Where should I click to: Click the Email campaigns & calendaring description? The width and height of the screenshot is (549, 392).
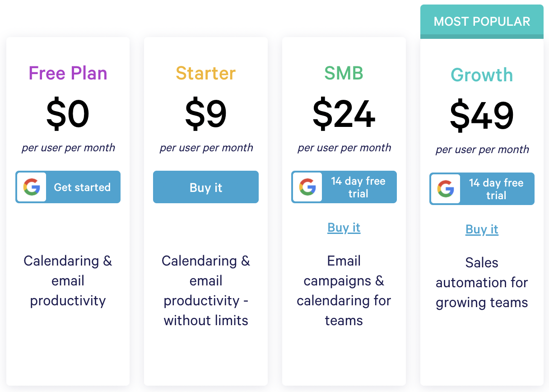(x=344, y=290)
